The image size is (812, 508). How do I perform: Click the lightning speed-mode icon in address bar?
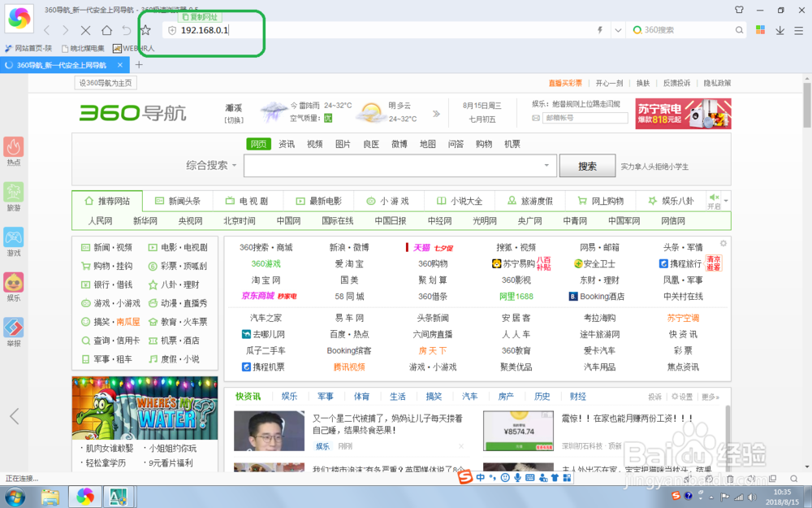(600, 30)
